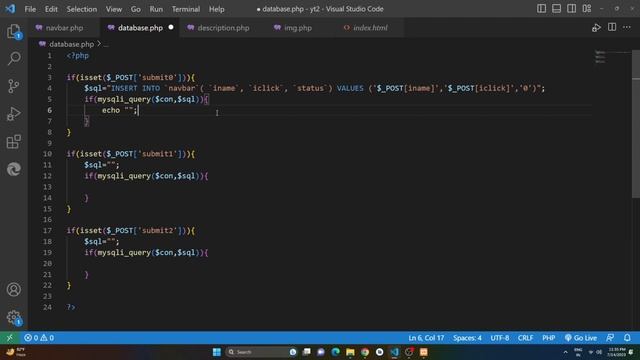Open the Accounts menu icon
The image size is (640, 360).
pyautogui.click(x=13, y=289)
